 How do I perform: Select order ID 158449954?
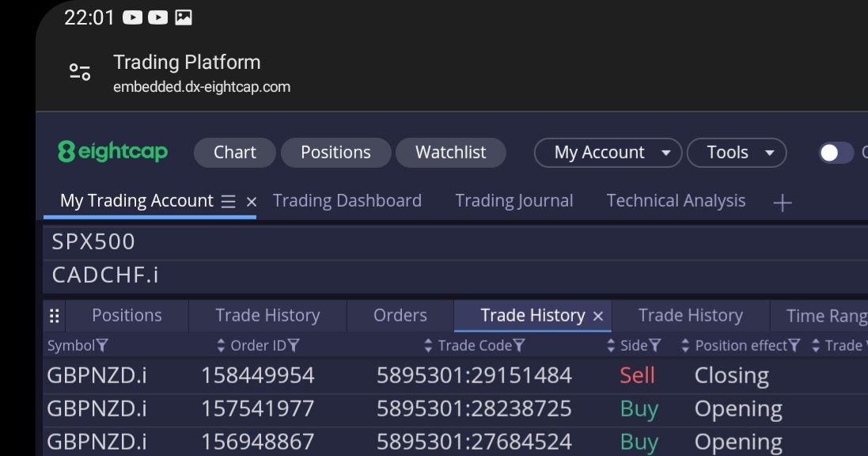tap(257, 376)
